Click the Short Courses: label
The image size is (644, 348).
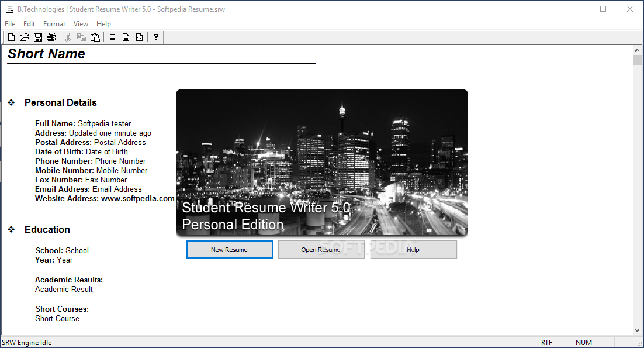(62, 309)
